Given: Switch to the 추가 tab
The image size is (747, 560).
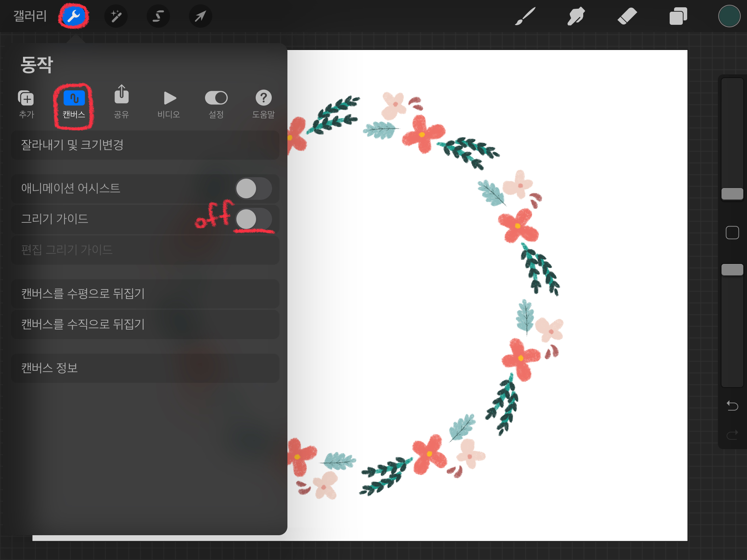Looking at the screenshot, I should point(26,104).
